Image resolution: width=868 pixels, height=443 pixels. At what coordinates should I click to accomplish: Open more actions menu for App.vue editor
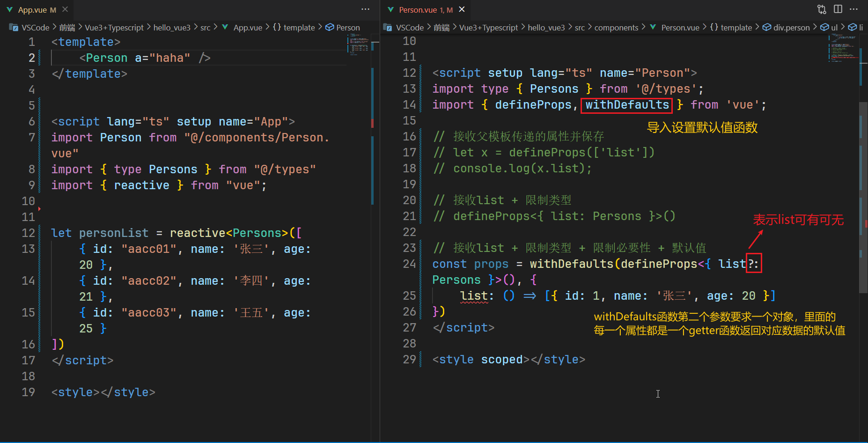point(365,9)
